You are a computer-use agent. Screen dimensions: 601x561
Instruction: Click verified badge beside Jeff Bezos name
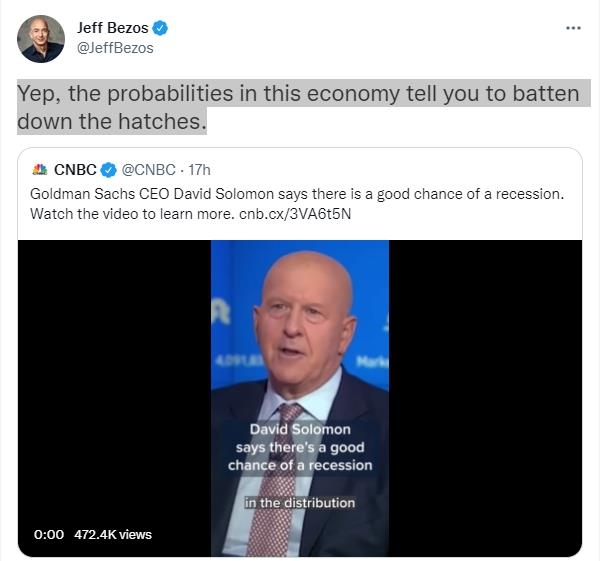159,28
